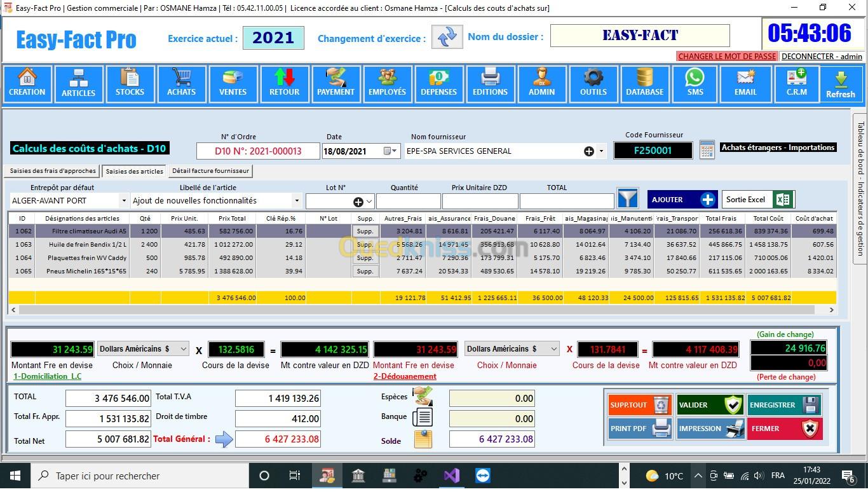Open the date picker dropdown
Screen dimensions: 868x494
click(394, 151)
